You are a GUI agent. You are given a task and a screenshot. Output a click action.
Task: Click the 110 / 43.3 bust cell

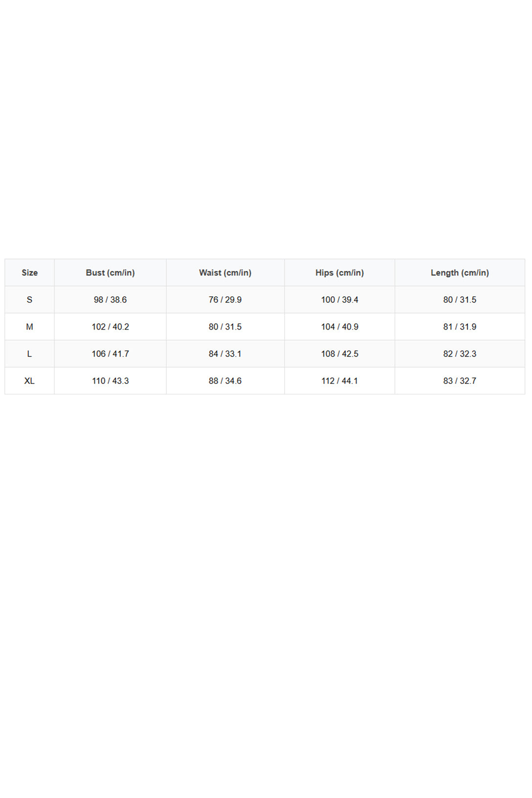pyautogui.click(x=110, y=380)
